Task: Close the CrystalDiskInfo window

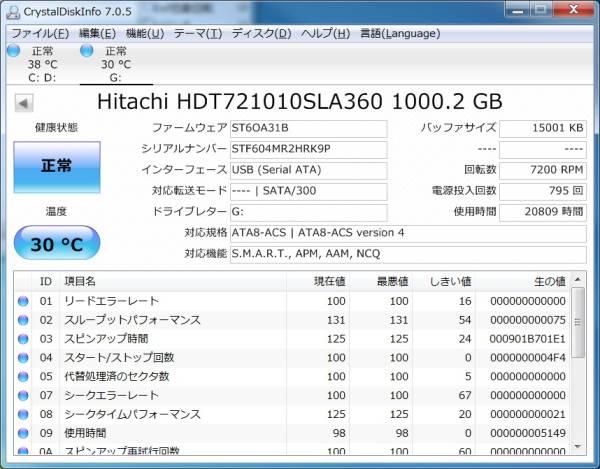Action: point(573,10)
